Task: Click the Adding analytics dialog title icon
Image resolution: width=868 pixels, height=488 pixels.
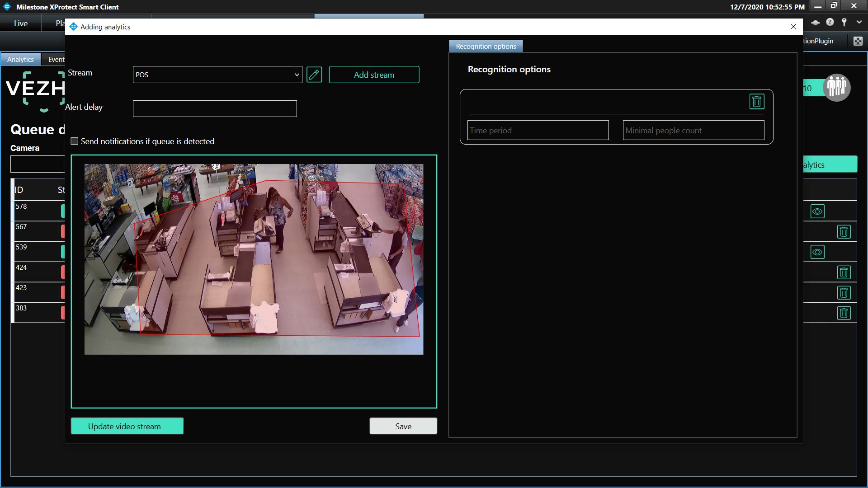Action: pos(74,27)
